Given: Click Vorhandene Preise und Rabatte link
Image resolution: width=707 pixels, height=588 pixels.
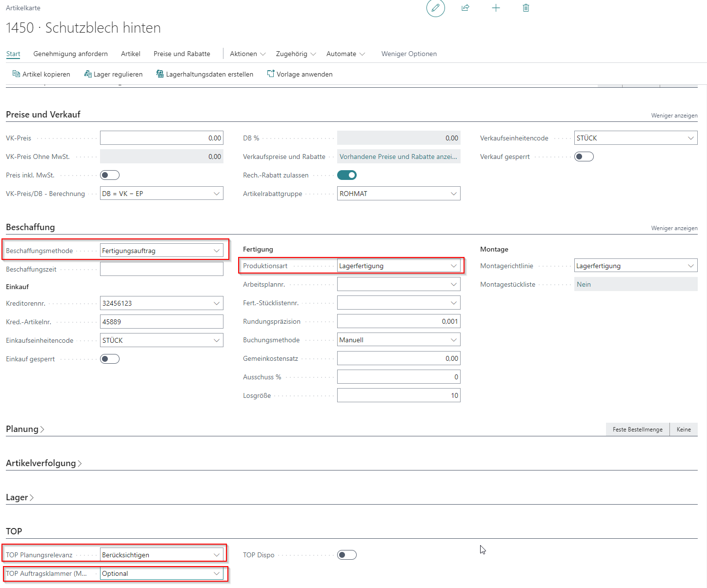Looking at the screenshot, I should pos(398,157).
